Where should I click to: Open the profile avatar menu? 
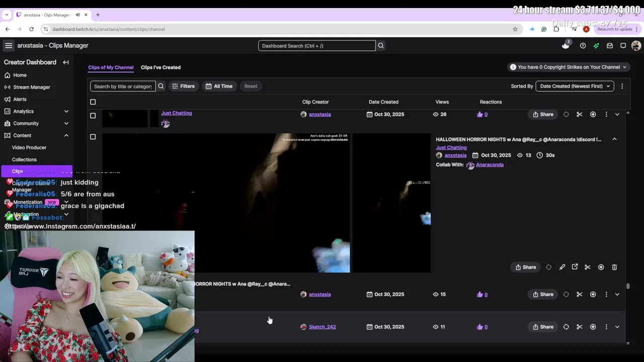(636, 46)
